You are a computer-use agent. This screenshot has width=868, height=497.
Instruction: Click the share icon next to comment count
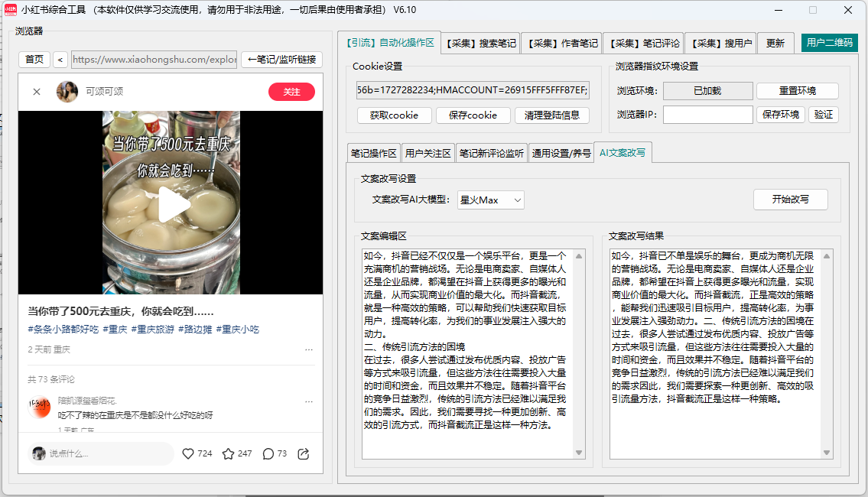pos(304,453)
